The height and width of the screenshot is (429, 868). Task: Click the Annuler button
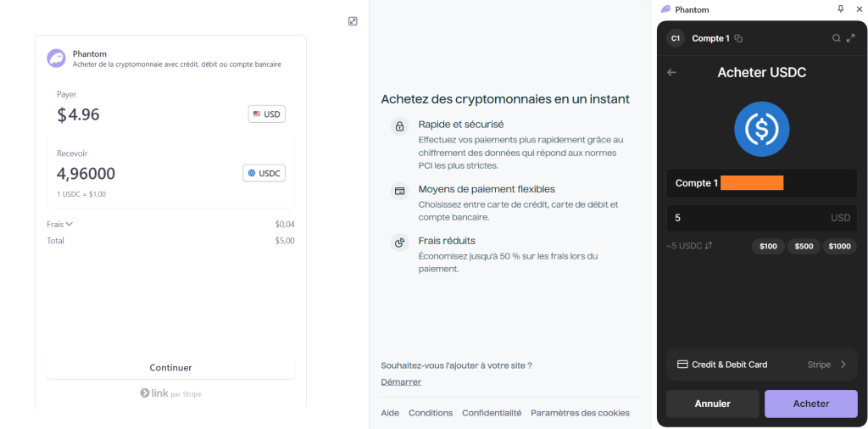712,404
